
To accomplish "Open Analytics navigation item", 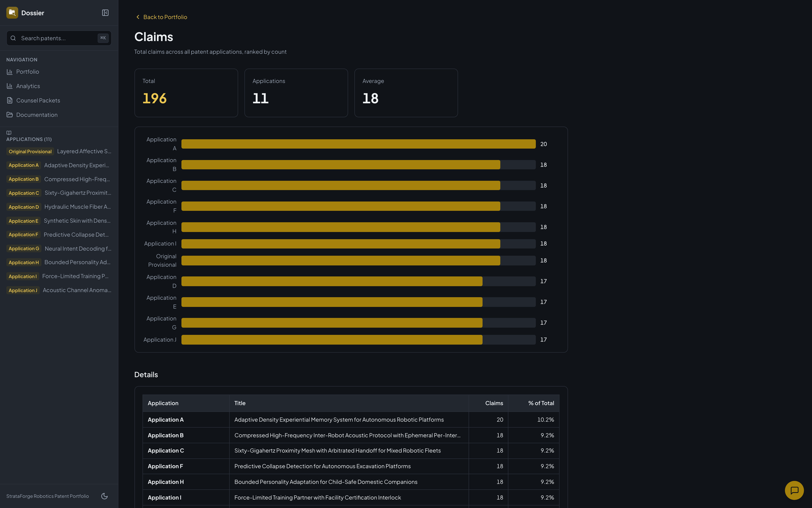I will coord(59,86).
